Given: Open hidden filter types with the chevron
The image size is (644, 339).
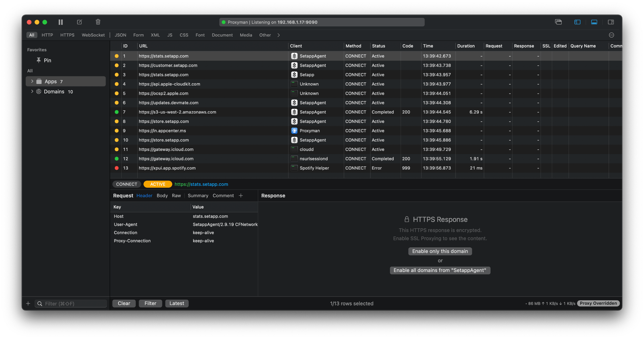Looking at the screenshot, I should (x=279, y=35).
